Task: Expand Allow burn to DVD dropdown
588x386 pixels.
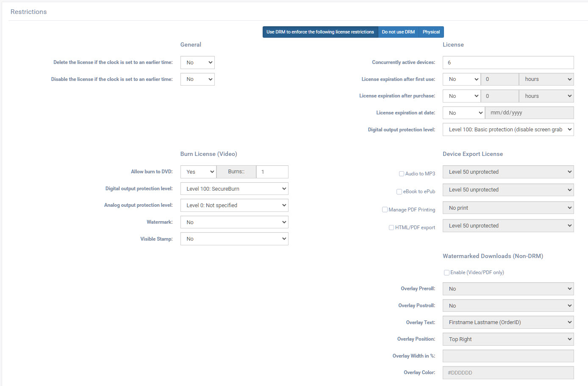Action: (x=198, y=172)
